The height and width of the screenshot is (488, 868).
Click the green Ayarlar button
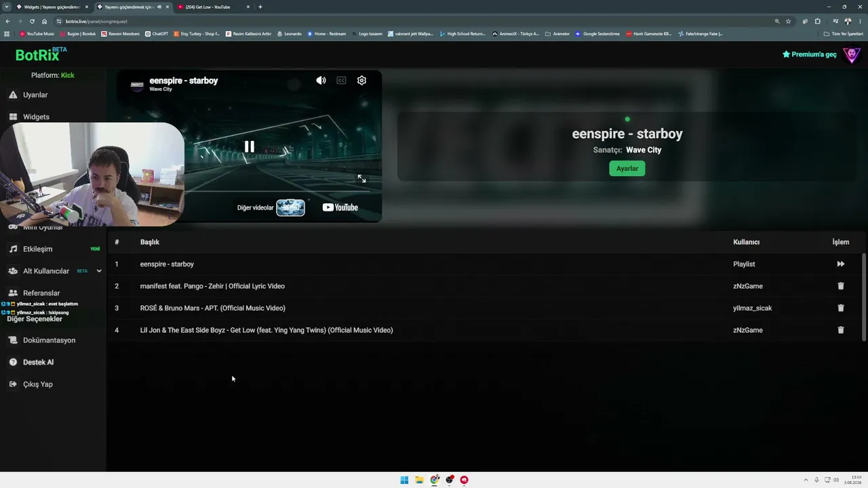click(627, 168)
